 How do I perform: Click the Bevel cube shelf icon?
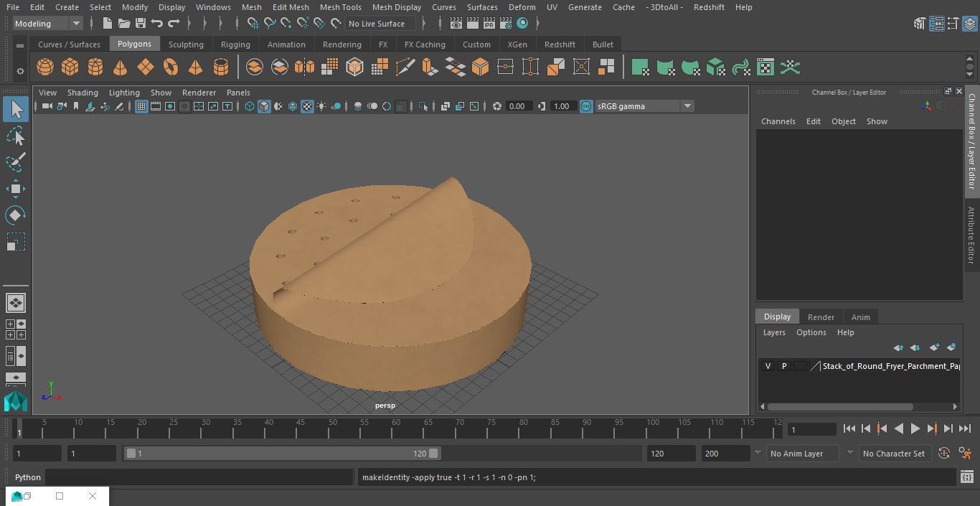[x=480, y=67]
